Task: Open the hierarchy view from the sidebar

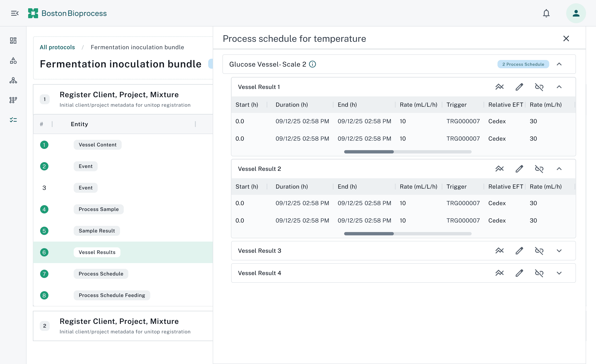Action: coord(13,80)
